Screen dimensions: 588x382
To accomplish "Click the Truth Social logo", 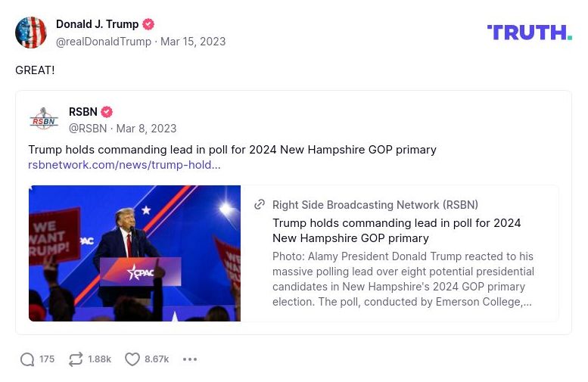I will [x=529, y=33].
